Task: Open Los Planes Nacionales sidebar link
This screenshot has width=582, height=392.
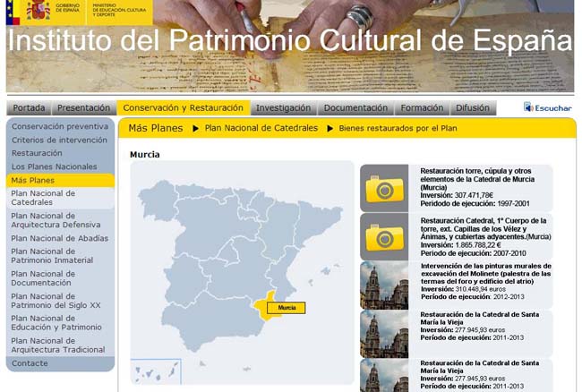Action: (55, 166)
